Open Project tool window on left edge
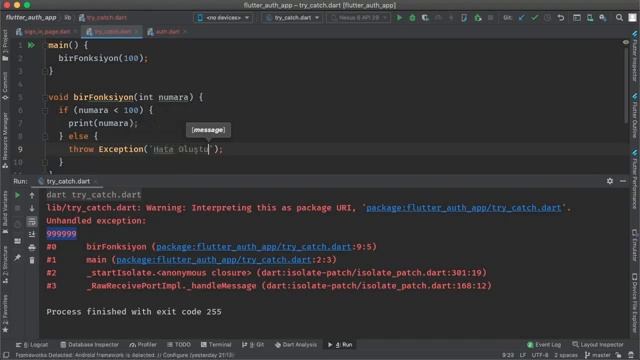 pyautogui.click(x=5, y=45)
